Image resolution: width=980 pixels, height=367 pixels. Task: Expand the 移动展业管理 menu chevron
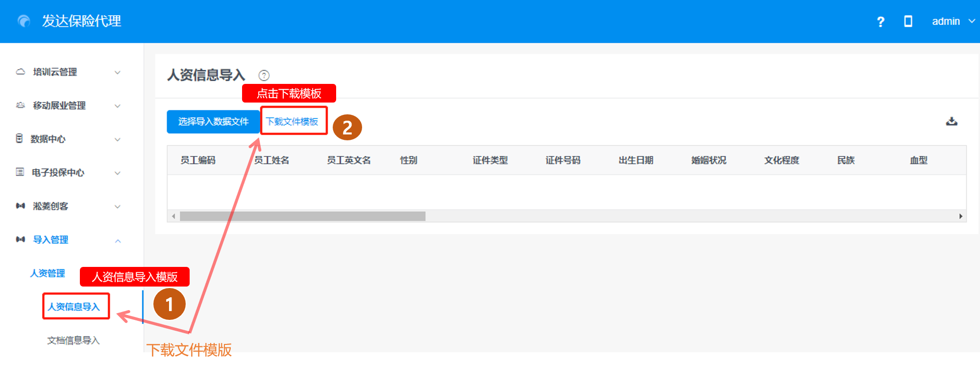pyautogui.click(x=118, y=106)
